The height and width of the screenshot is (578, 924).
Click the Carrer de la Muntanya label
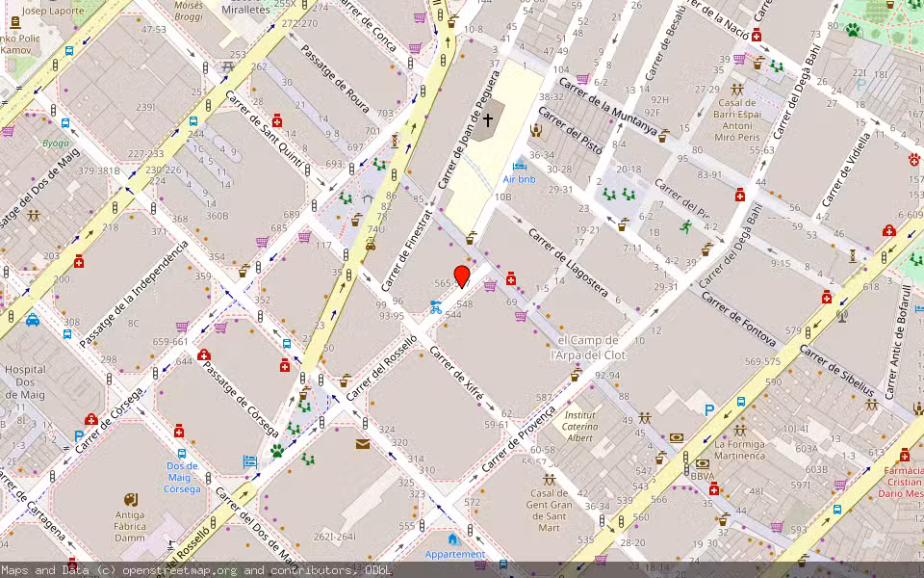click(x=607, y=106)
